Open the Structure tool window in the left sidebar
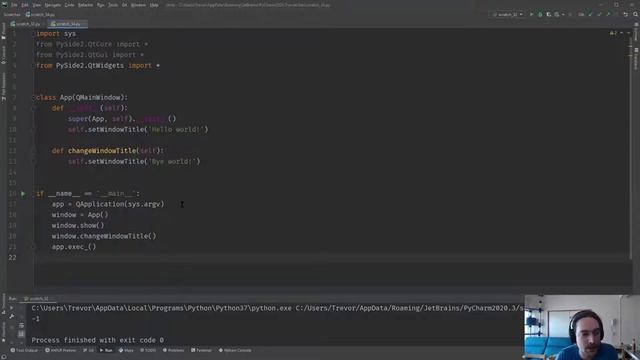The width and height of the screenshot is (640, 360). click(3, 303)
